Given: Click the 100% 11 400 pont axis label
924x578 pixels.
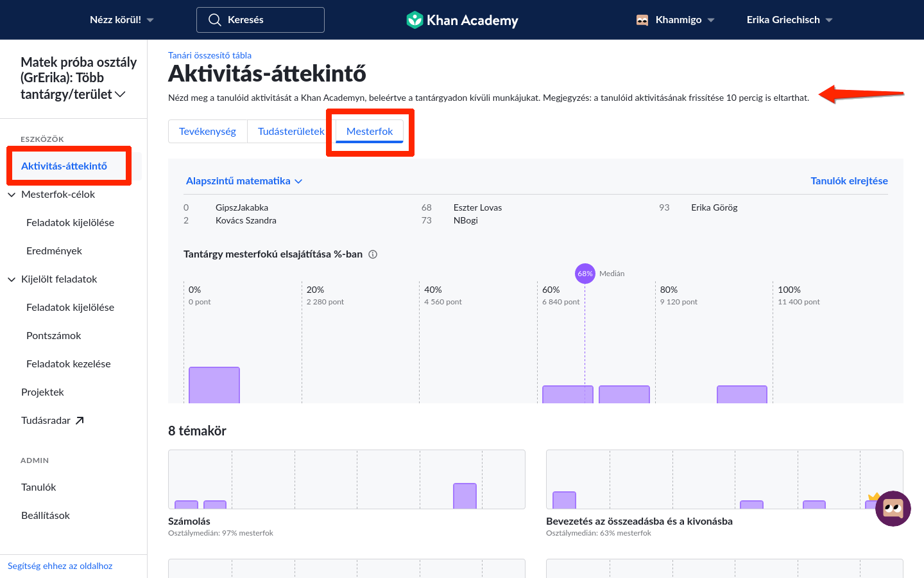Looking at the screenshot, I should point(799,295).
